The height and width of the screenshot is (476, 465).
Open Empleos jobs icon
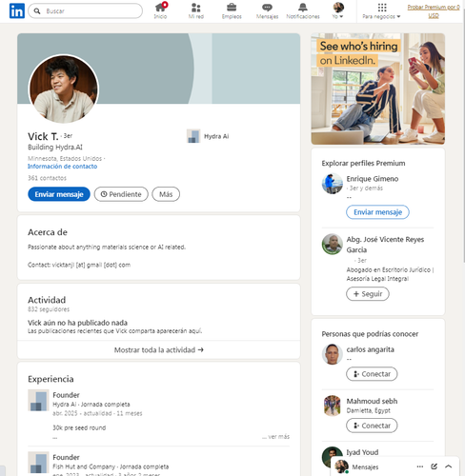(232, 11)
